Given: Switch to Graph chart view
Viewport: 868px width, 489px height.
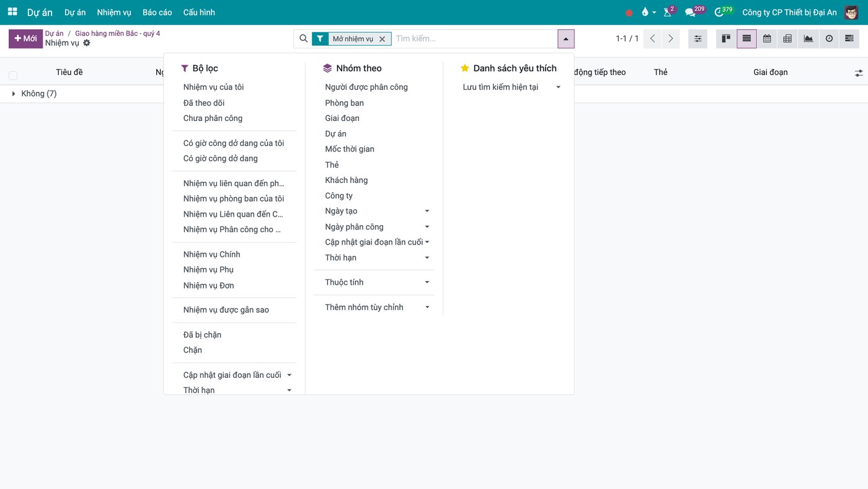Looking at the screenshot, I should [x=808, y=38].
